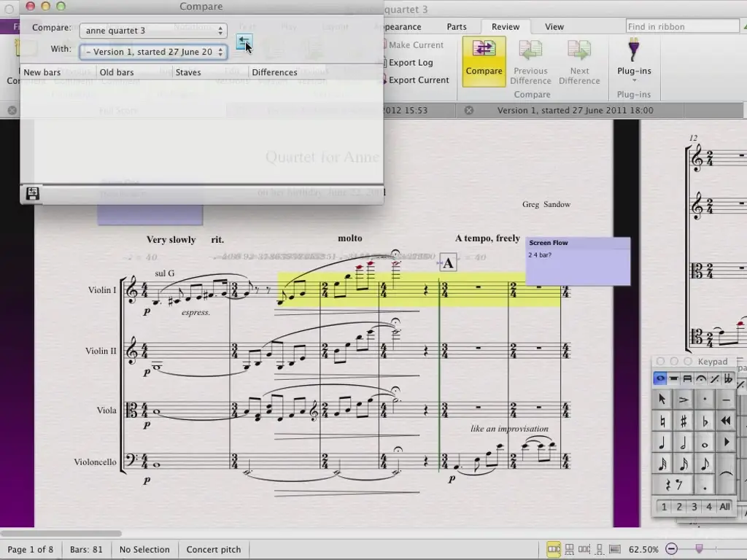The image size is (747, 560).
Task: Apply the sharp accidental on the Keypad
Action: [683, 421]
